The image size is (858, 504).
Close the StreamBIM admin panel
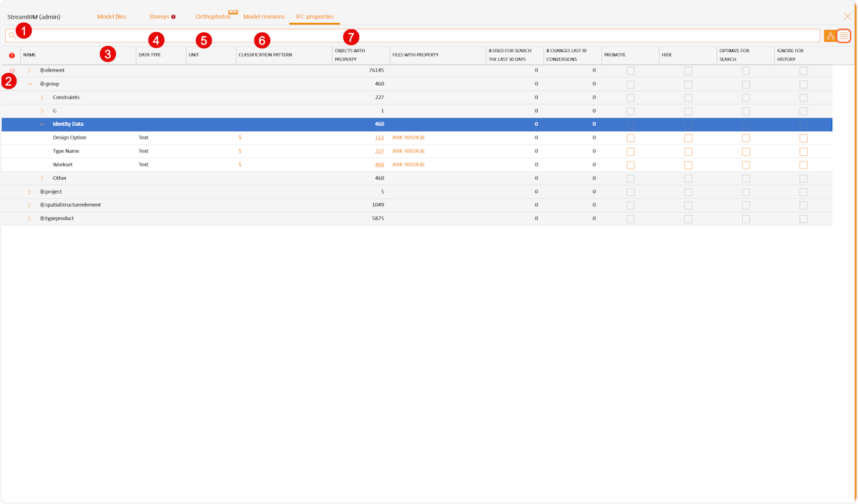(847, 16)
